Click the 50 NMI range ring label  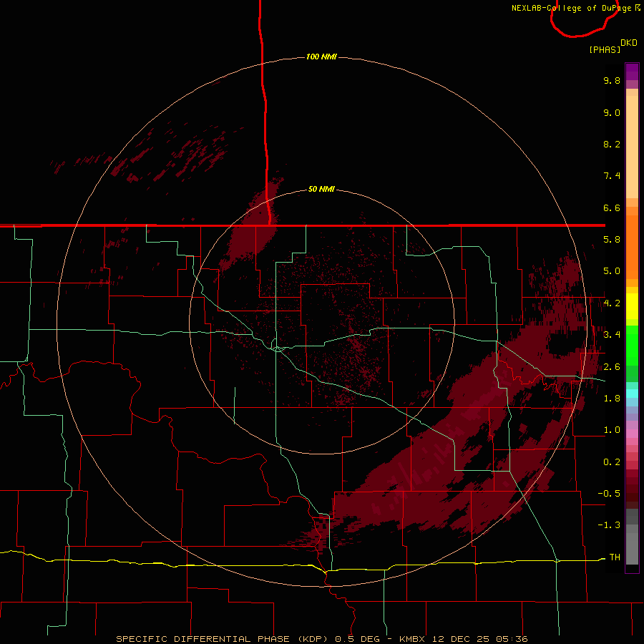[x=321, y=189]
